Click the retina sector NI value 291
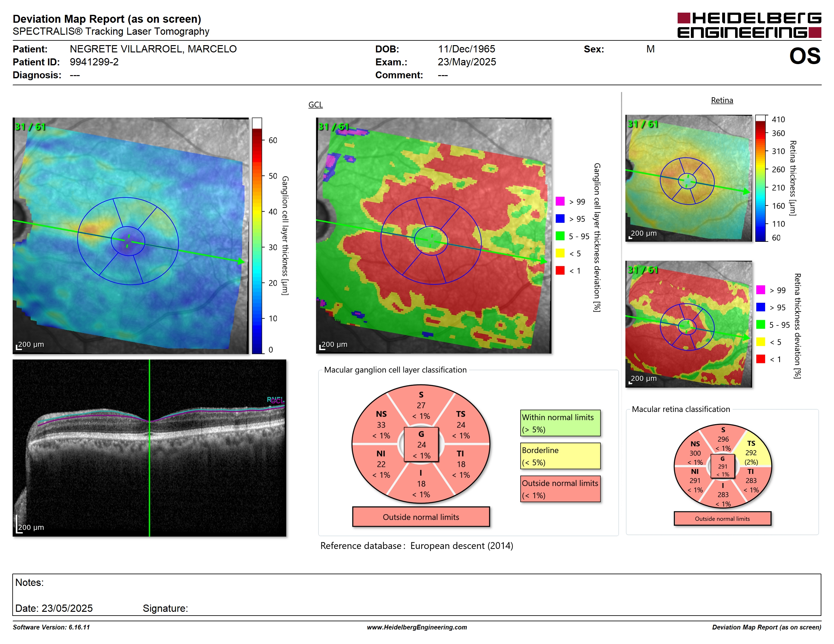The height and width of the screenshot is (644, 834). [695, 481]
